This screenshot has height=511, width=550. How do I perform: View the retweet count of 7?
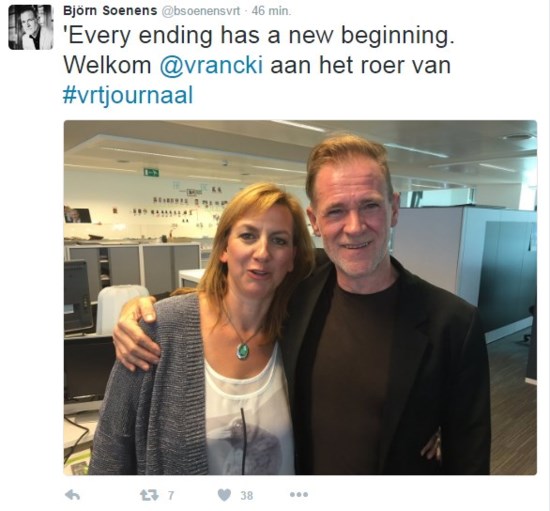(171, 495)
